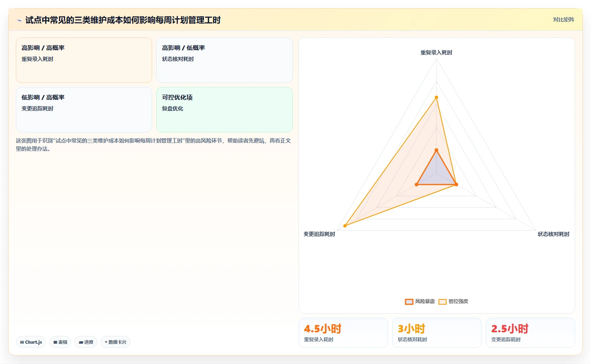This screenshot has width=591, height=364.
Task: Click the chart title 试点中常见的三类维护成本
Action: [x=123, y=20]
